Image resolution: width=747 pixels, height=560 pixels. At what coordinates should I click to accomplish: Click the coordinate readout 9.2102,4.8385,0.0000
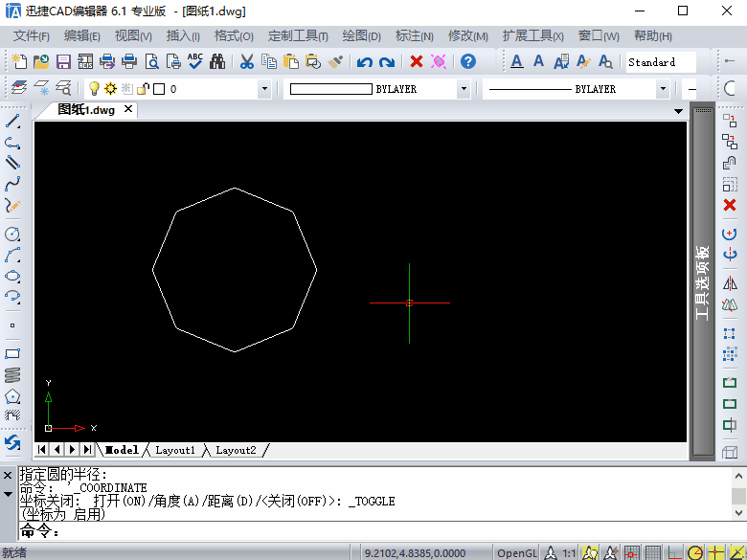click(415, 553)
